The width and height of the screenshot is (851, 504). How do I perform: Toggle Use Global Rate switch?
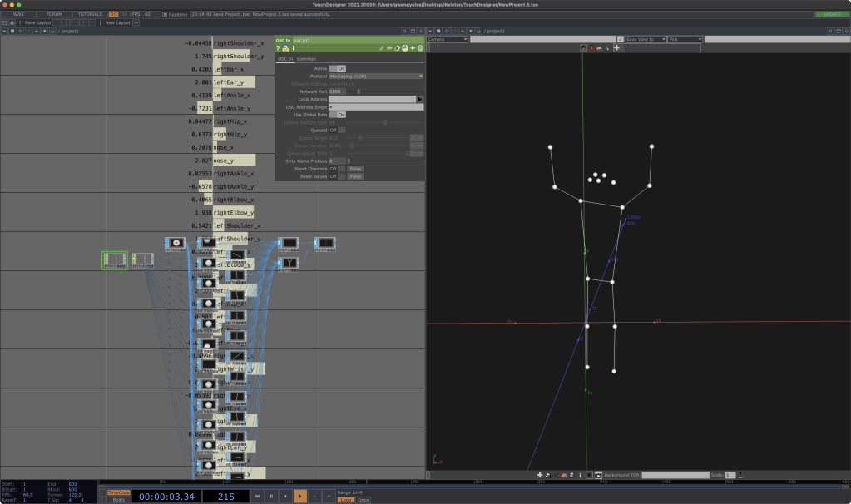pos(337,114)
